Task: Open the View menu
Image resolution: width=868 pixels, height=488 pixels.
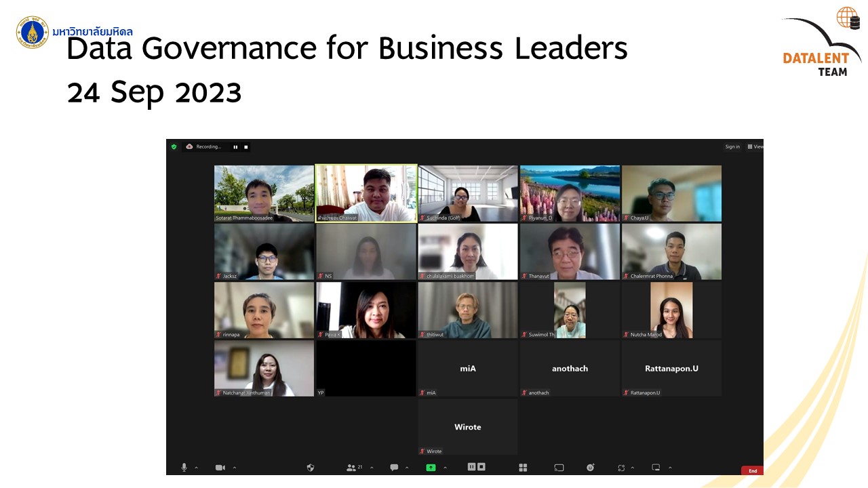Action: [x=755, y=146]
